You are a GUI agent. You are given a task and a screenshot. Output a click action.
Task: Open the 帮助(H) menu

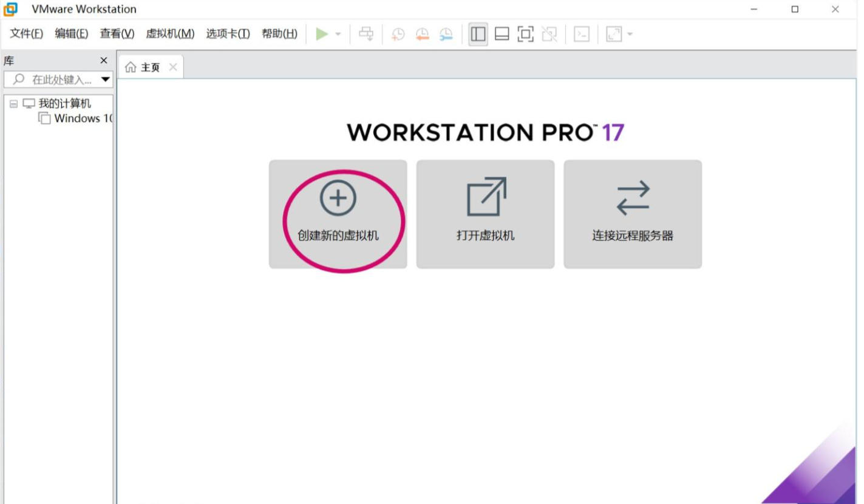pyautogui.click(x=279, y=34)
